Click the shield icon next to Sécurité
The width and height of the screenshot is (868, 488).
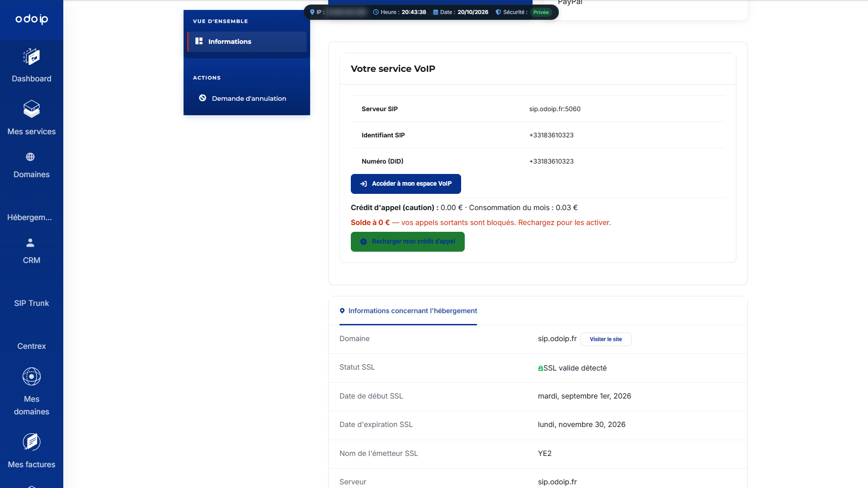(498, 12)
